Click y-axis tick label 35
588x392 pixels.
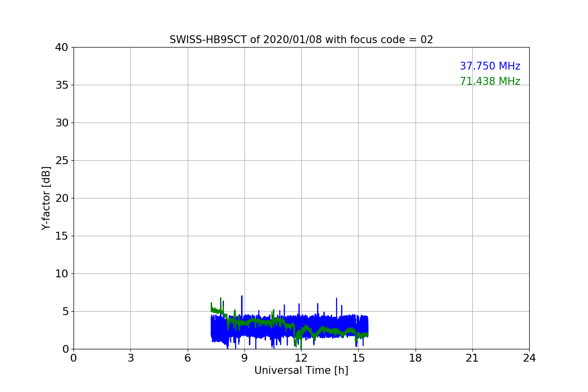tap(62, 85)
